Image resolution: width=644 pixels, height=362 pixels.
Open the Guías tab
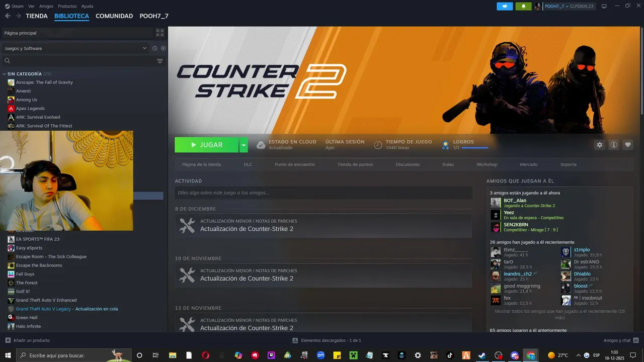(x=448, y=164)
